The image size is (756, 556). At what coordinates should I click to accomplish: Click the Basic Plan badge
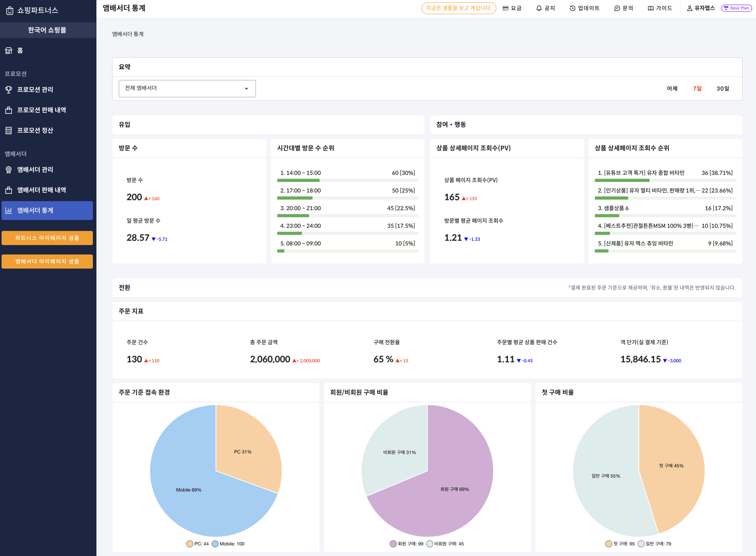736,8
